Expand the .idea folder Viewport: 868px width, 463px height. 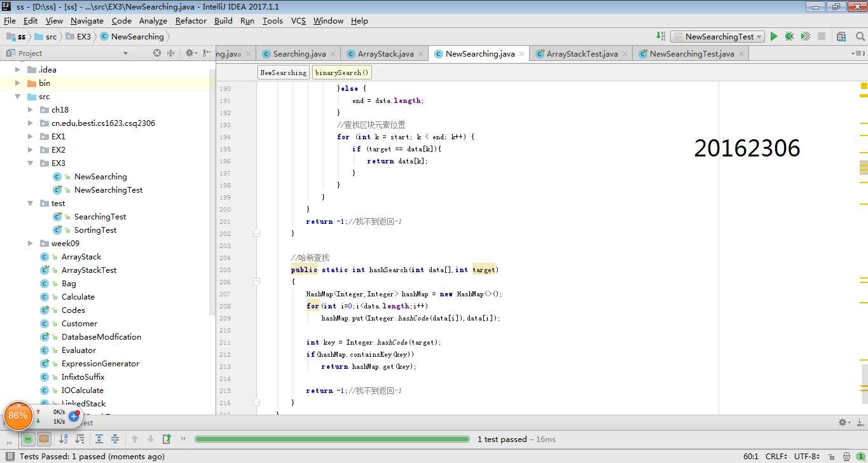17,70
